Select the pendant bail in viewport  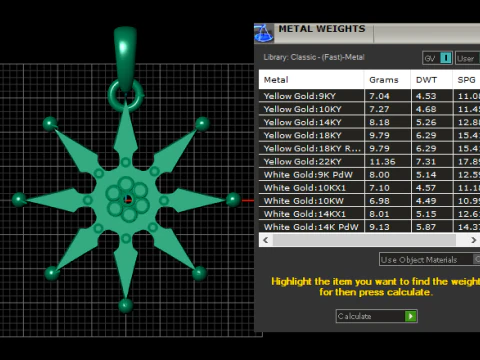(x=125, y=58)
